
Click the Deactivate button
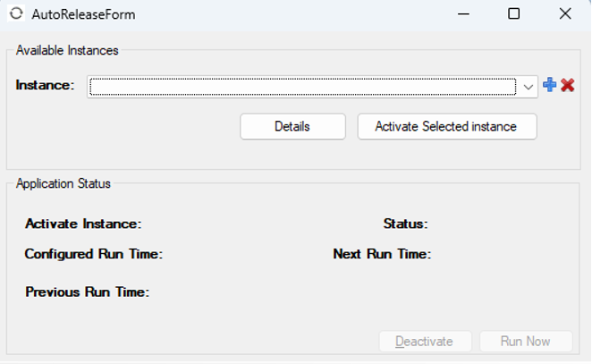pos(425,342)
